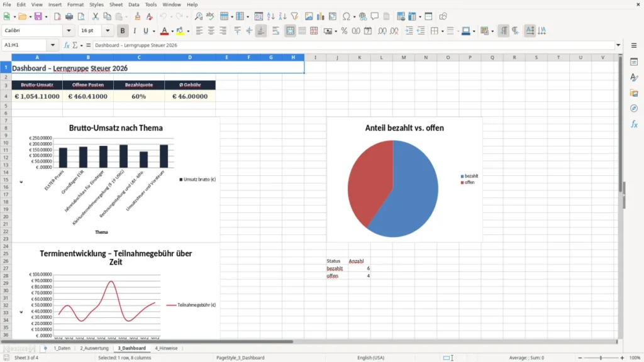Click the Sidebar Settings hamburger button

pos(634,45)
